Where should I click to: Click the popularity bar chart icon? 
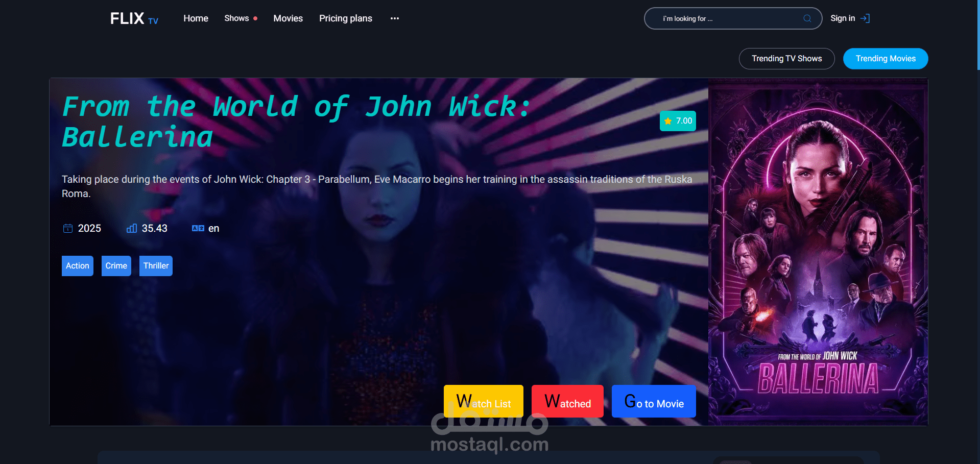(132, 228)
